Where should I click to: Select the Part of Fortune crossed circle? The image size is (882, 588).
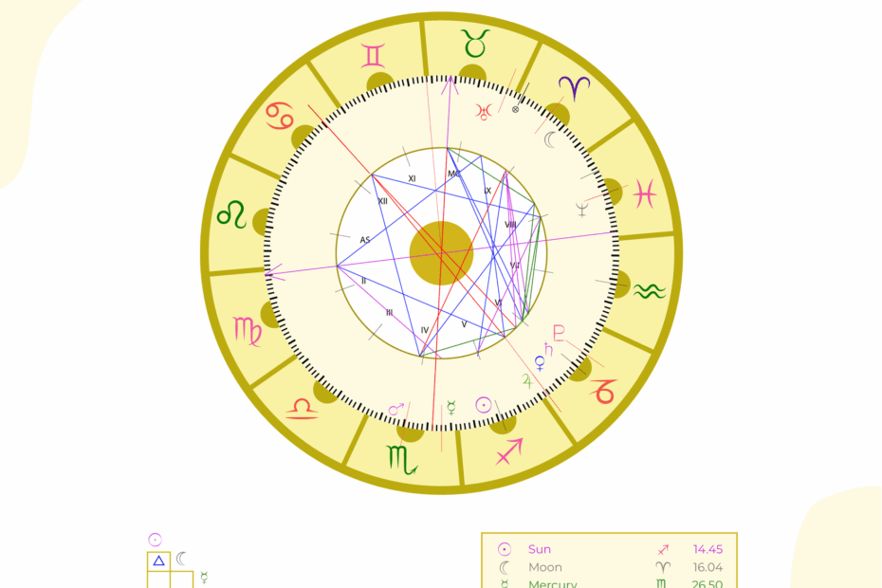[x=515, y=109]
